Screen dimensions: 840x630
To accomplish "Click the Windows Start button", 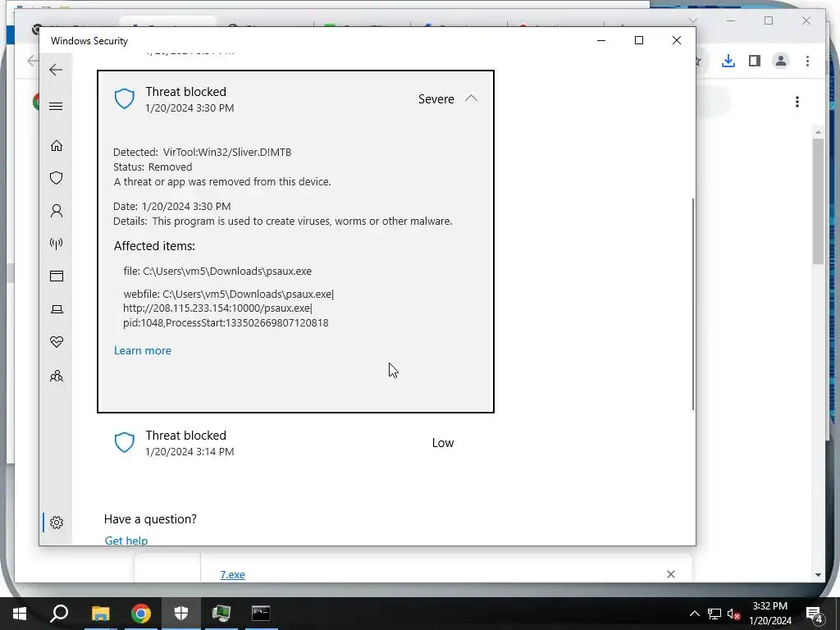I will pos(20,614).
